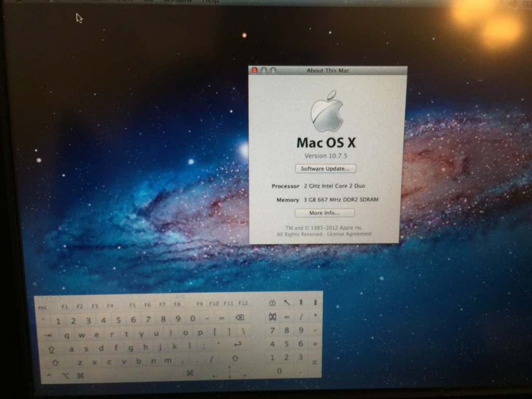Click the m key
The width and height of the screenshot is (532, 399).
[x=168, y=361]
